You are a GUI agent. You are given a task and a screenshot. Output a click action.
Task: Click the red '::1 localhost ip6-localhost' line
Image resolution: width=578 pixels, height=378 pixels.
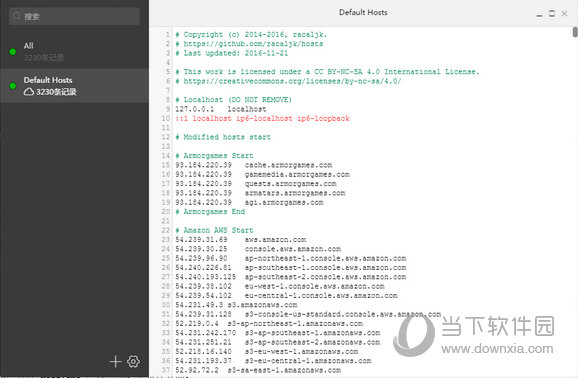click(262, 118)
